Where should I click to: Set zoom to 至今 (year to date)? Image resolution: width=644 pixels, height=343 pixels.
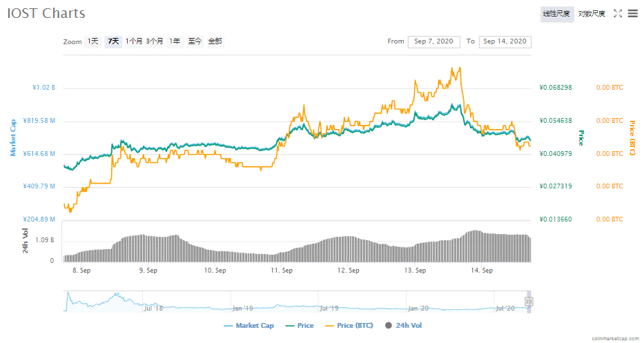(195, 41)
